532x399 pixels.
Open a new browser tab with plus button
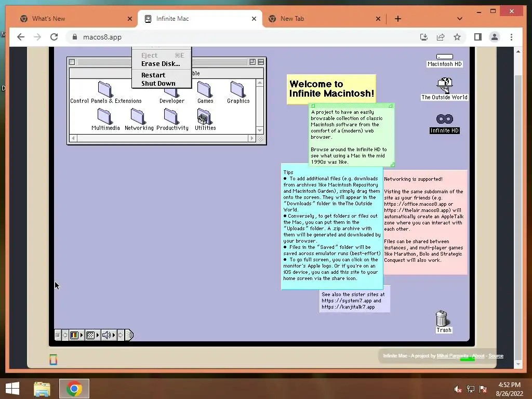[x=398, y=19]
